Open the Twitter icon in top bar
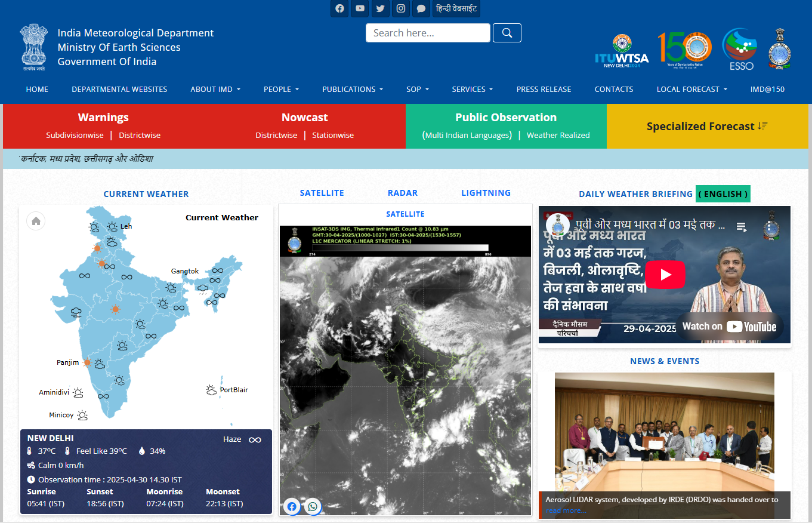The image size is (812, 523). (x=380, y=8)
